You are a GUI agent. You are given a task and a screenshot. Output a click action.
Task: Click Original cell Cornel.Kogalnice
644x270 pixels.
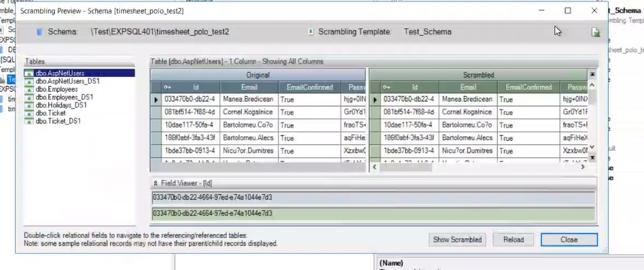[249, 112]
